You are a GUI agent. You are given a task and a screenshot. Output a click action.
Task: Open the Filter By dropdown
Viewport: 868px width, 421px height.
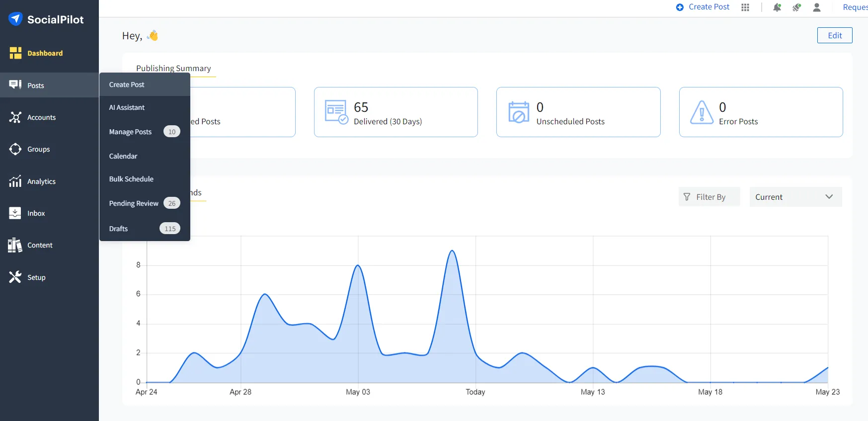click(x=709, y=197)
